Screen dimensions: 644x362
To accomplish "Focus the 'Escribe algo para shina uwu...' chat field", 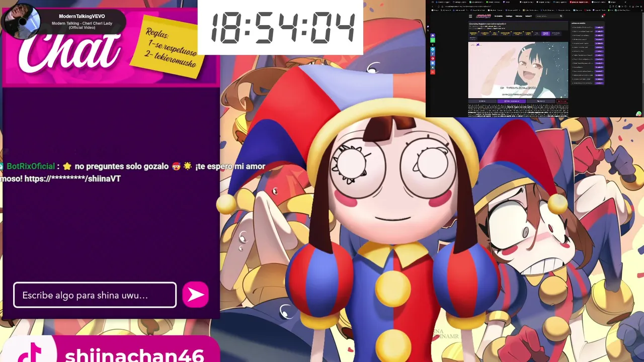I will click(95, 295).
